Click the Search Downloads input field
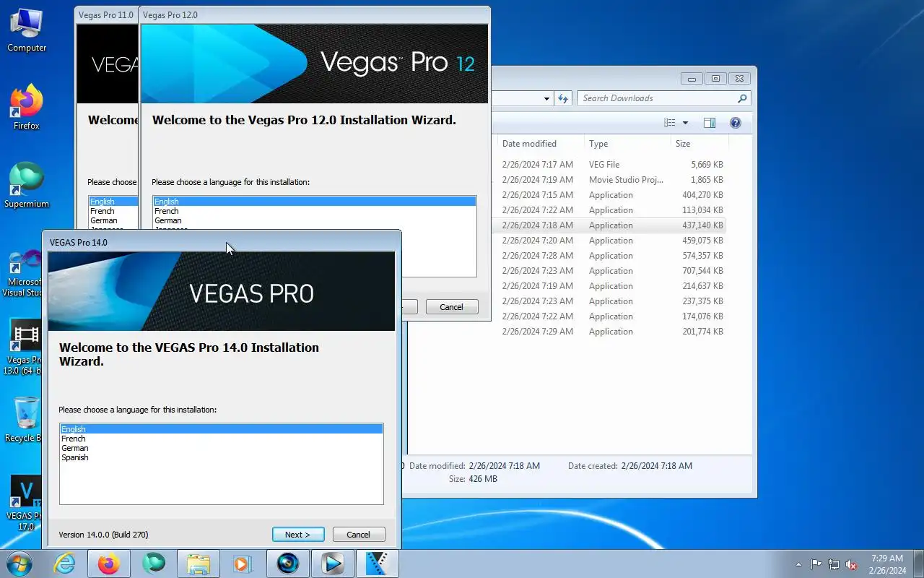This screenshot has height=578, width=924. tap(657, 98)
